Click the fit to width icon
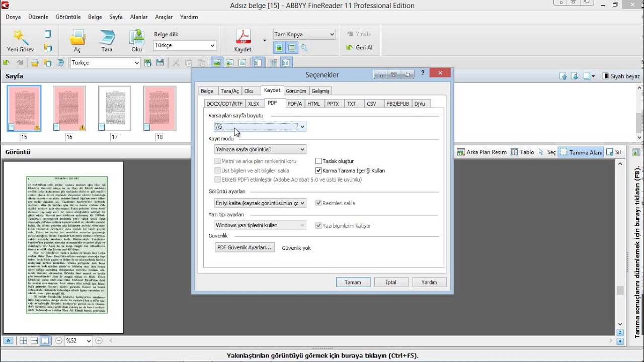Image resolution: width=644 pixels, height=362 pixels. click(34, 340)
